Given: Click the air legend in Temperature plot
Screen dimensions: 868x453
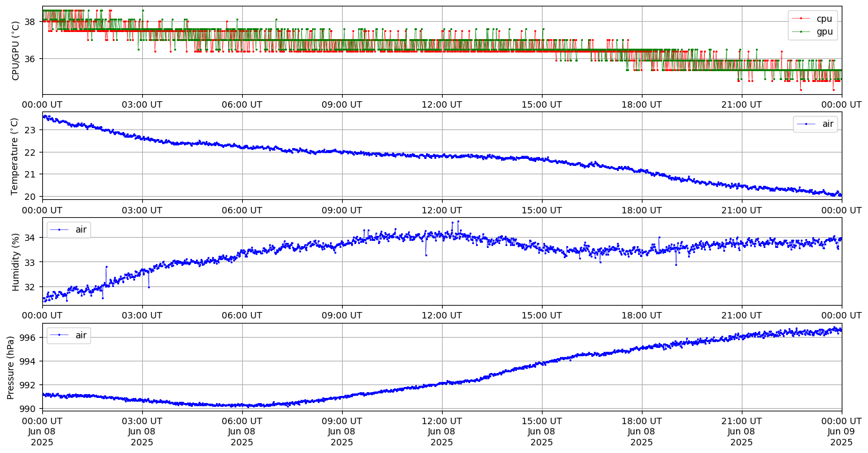Looking at the screenshot, I should point(815,124).
